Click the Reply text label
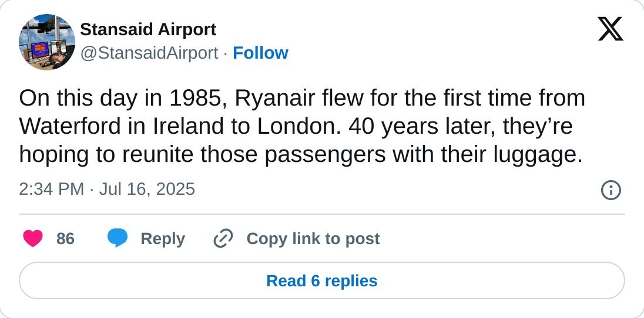Viewport: 644px width, 318px height. point(163,239)
